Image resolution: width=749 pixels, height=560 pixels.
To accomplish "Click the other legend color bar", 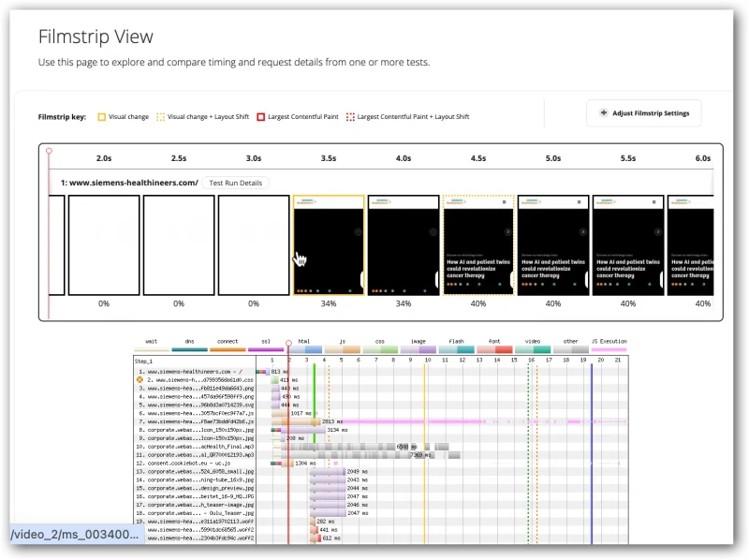I will coord(571,349).
